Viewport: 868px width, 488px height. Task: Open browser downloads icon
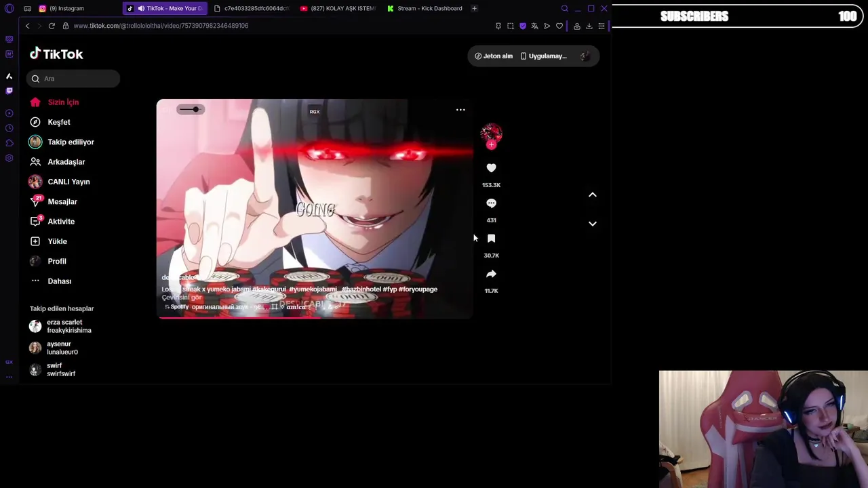[589, 26]
